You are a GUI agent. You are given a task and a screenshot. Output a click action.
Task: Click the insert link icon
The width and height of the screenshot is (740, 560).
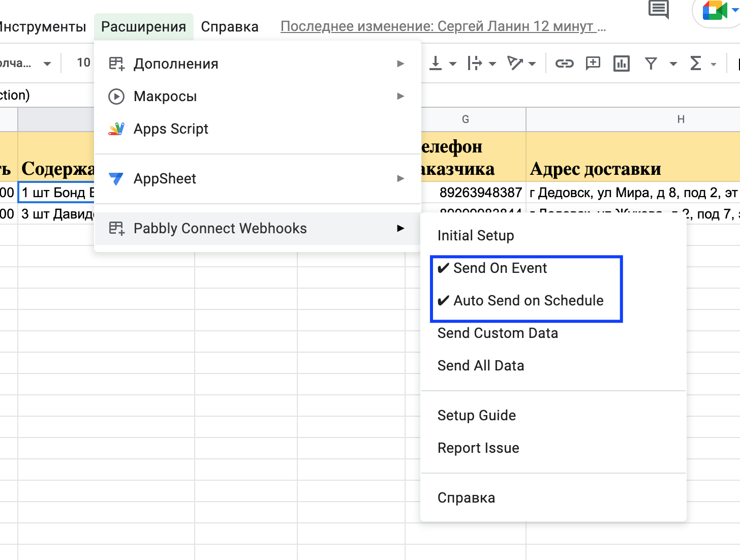[564, 64]
